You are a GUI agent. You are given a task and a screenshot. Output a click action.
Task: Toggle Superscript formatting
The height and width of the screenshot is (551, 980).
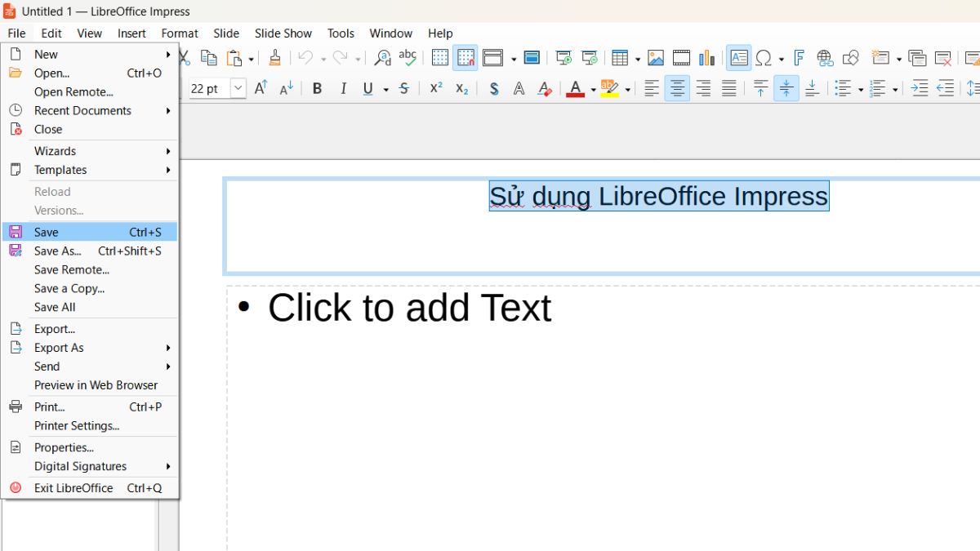coord(436,88)
